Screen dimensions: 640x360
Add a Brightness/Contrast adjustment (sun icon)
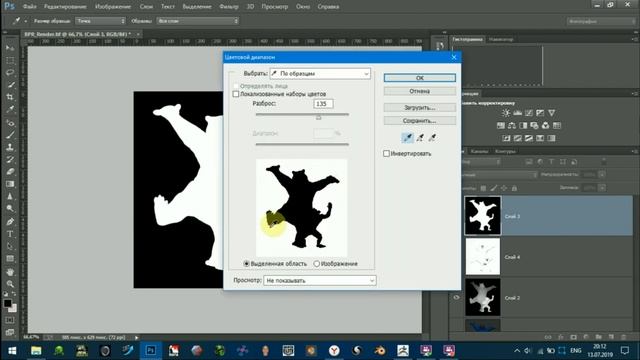(x=506, y=113)
